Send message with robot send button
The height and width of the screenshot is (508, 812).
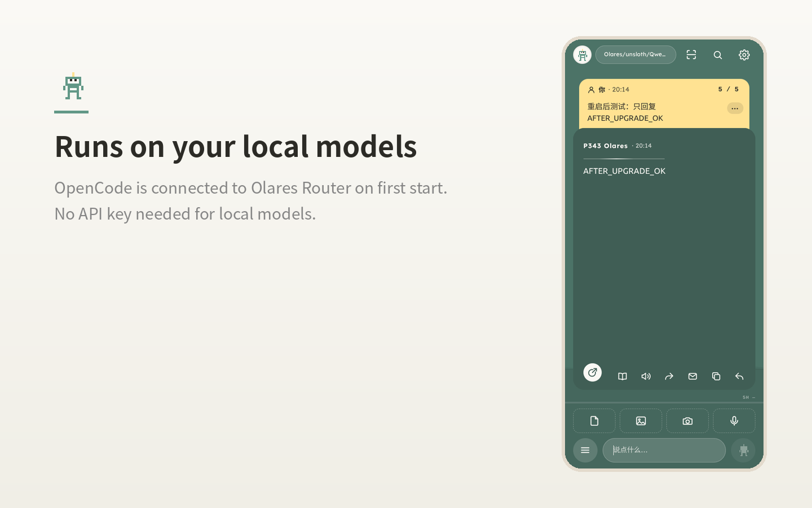click(x=743, y=450)
